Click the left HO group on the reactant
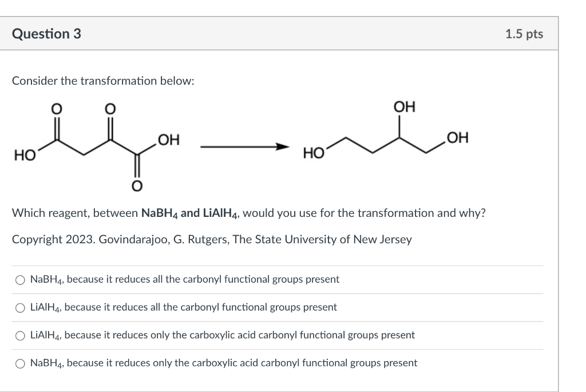586x392 pixels. click(24, 154)
